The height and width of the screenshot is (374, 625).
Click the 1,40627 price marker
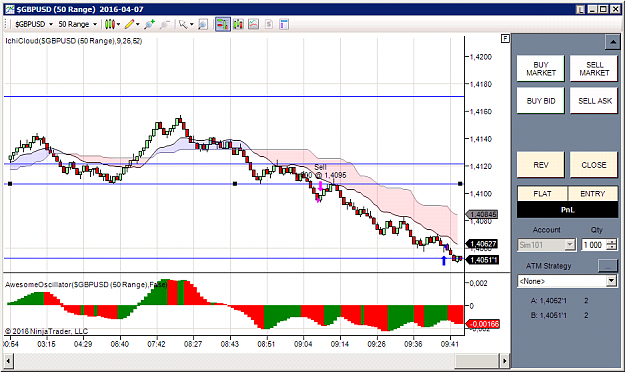point(482,244)
